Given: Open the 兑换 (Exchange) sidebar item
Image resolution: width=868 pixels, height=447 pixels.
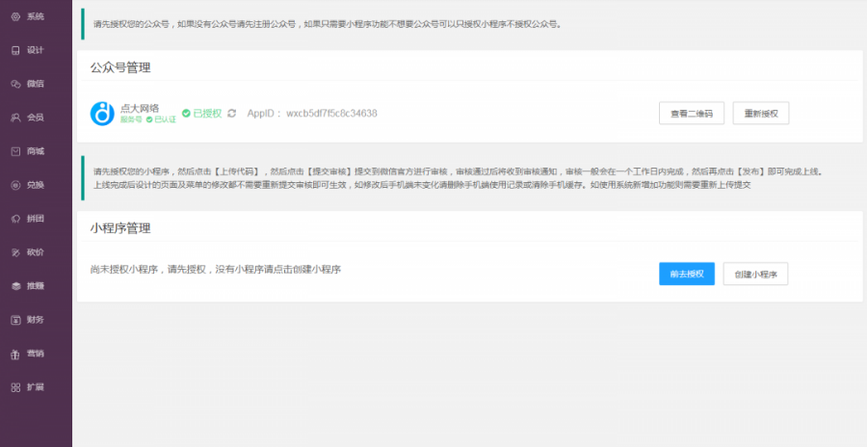Looking at the screenshot, I should pyautogui.click(x=29, y=185).
